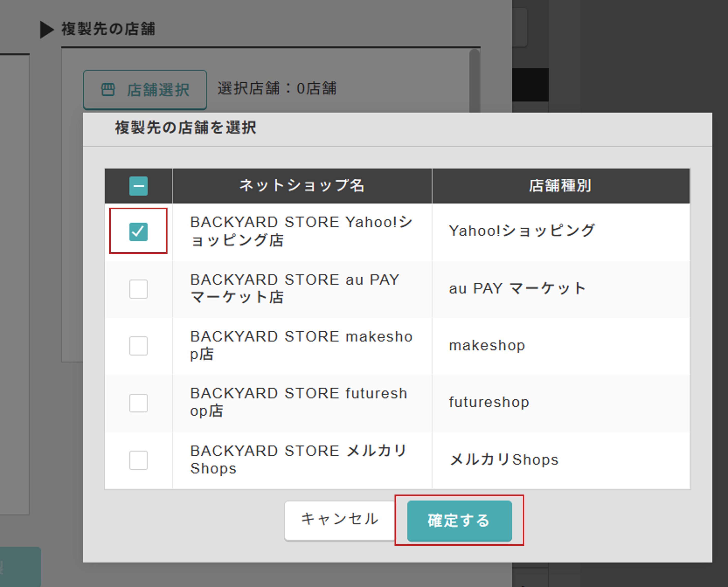Check the BACKYARD STORE メルカリShops checkbox
The width and height of the screenshot is (728, 587).
point(138,460)
